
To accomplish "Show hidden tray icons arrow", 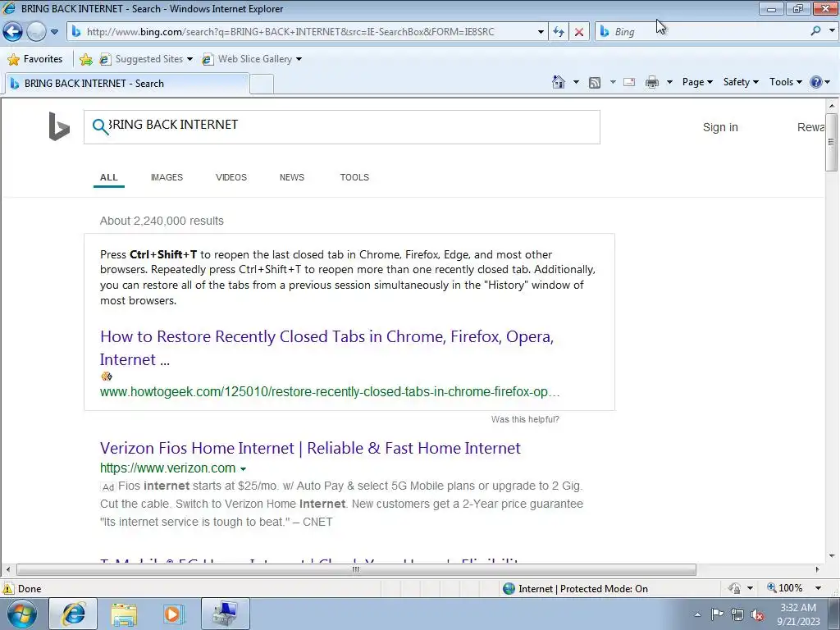I will point(697,614).
